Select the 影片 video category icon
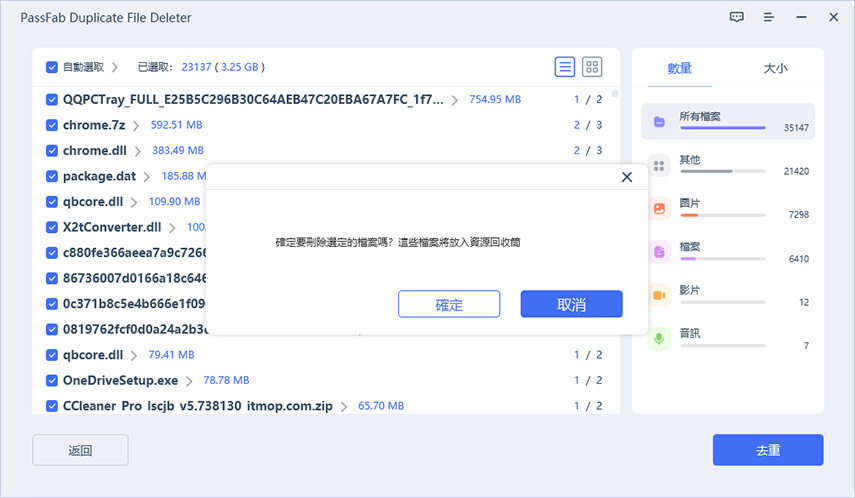The width and height of the screenshot is (855, 498). coord(659,295)
